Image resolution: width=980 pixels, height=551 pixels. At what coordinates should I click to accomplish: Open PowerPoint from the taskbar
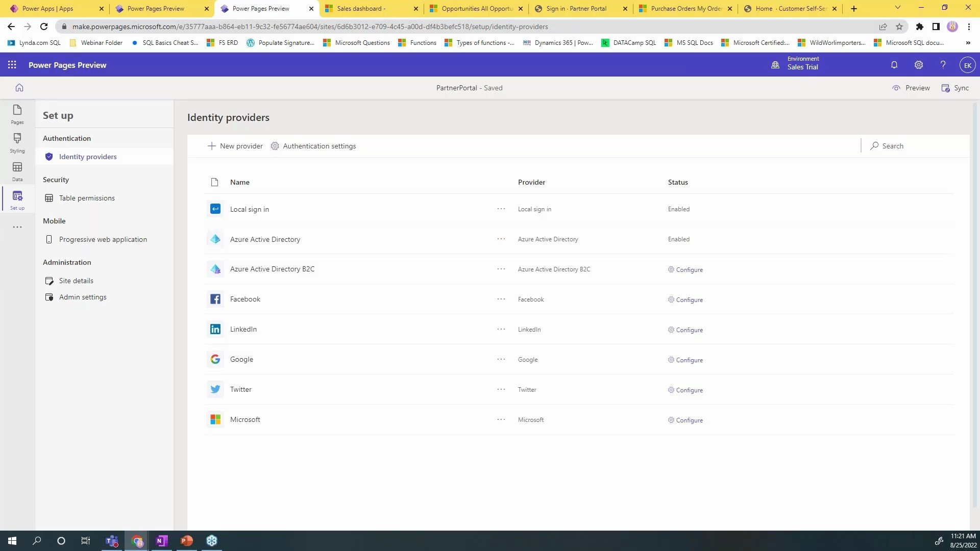pyautogui.click(x=186, y=540)
